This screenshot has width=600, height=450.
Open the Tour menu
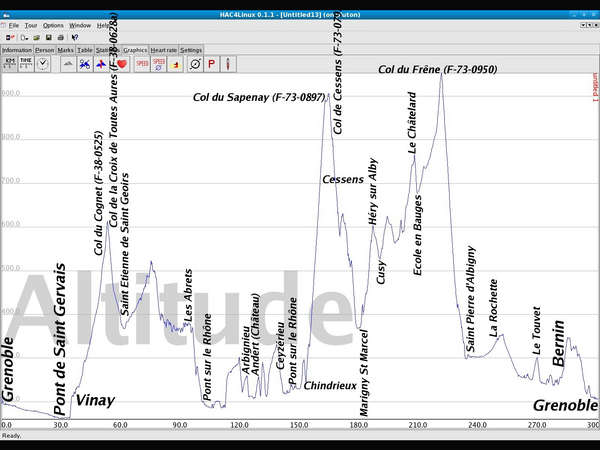click(x=31, y=25)
